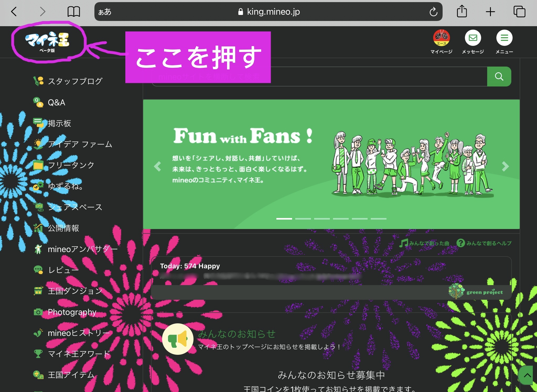Click みんなで創った曲 link
The image size is (537, 392).
point(424,243)
